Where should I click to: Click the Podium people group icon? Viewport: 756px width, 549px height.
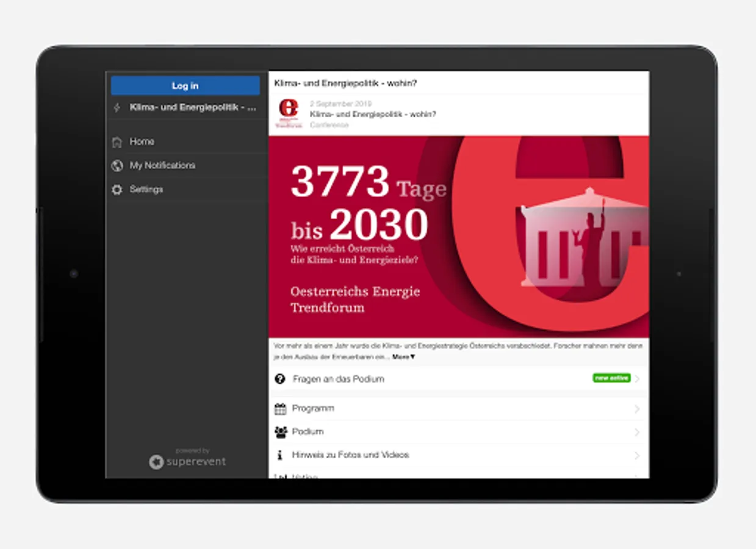tap(281, 432)
